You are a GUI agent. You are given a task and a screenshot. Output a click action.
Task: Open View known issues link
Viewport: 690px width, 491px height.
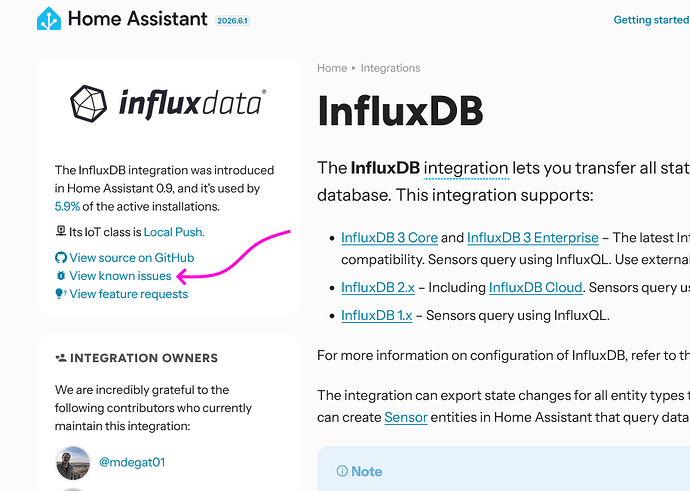[x=120, y=276]
